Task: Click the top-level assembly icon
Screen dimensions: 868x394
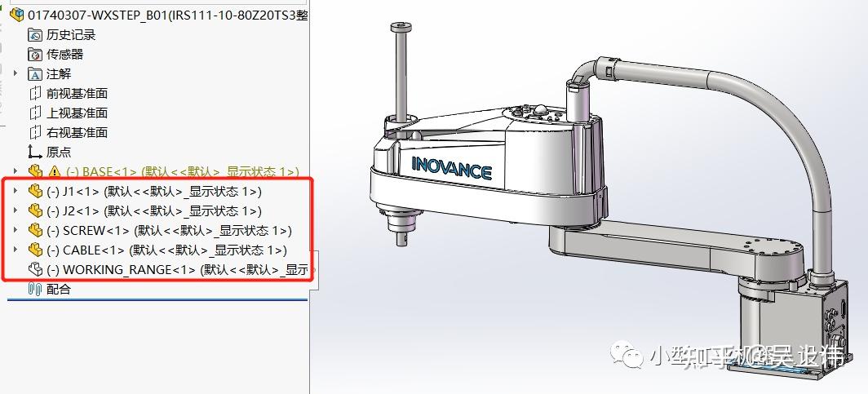Action: click(x=18, y=15)
